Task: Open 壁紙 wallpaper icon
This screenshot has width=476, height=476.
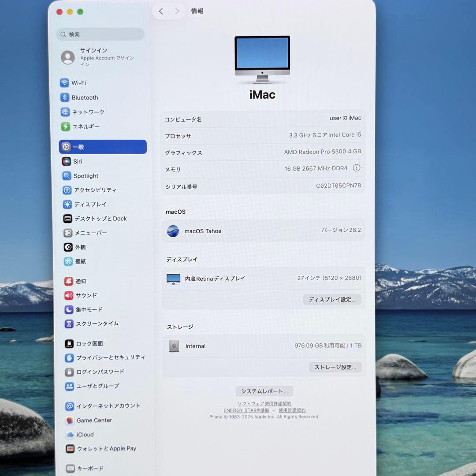Action: (68, 261)
